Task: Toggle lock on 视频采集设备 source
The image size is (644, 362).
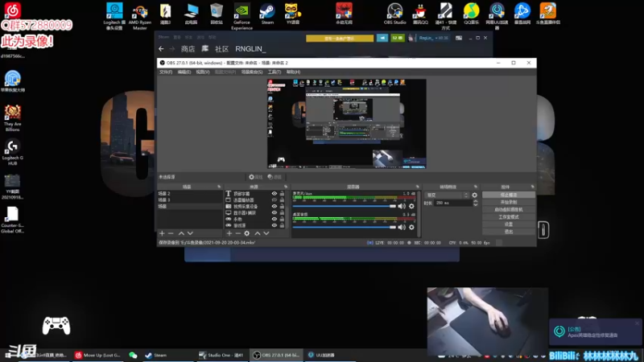Action: (x=283, y=207)
